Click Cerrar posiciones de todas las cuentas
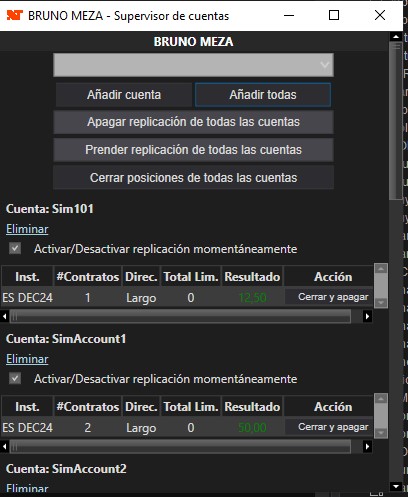The width and height of the screenshot is (408, 497). click(193, 178)
